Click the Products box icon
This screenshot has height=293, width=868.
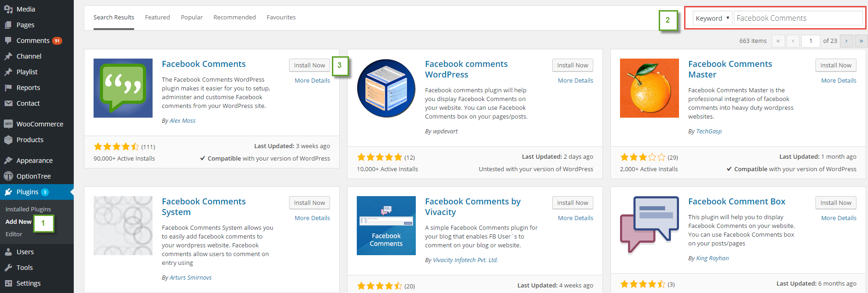8,140
